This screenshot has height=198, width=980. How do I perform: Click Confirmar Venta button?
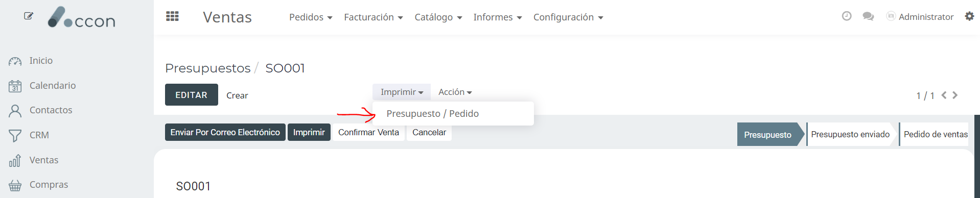368,132
